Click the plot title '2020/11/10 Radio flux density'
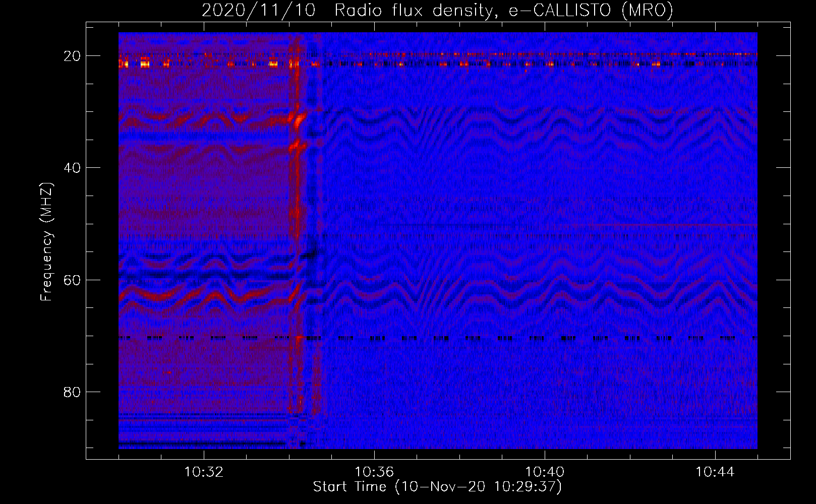 438,10
